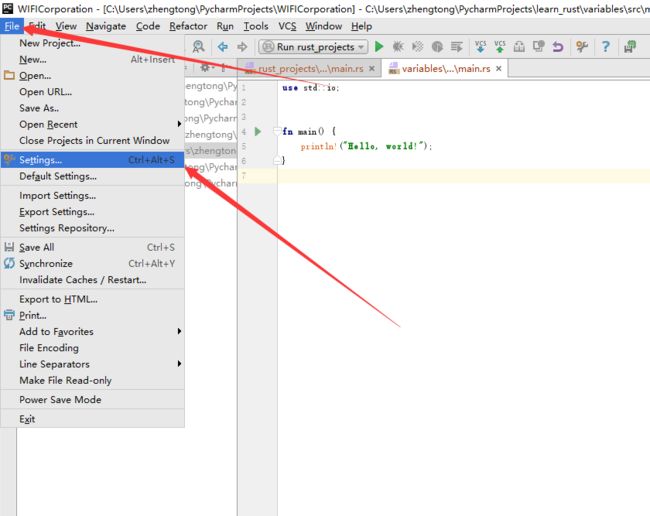Run main function via gutter play icon

tap(258, 131)
